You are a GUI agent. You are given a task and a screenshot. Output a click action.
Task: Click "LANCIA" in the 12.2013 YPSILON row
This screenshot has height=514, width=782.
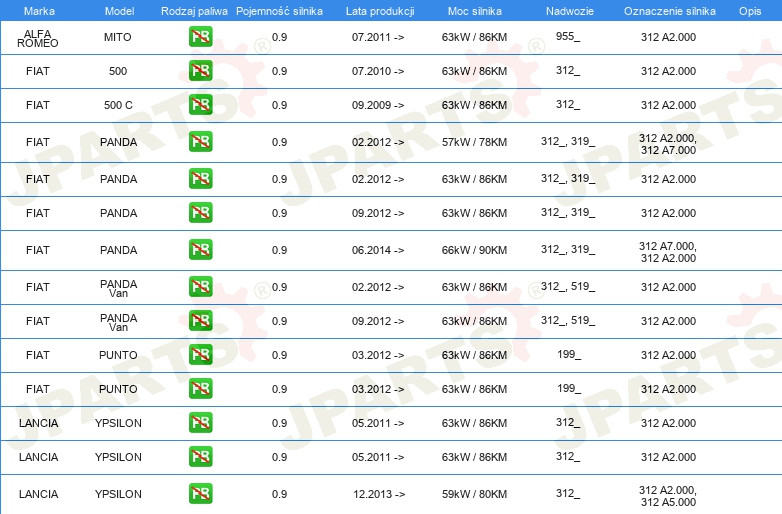[38, 494]
